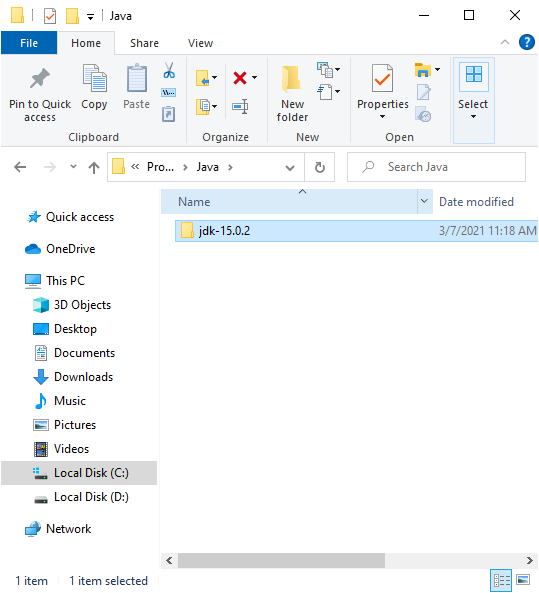Expand the Properties dropdown arrow
The image size is (539, 593).
pos(382,116)
